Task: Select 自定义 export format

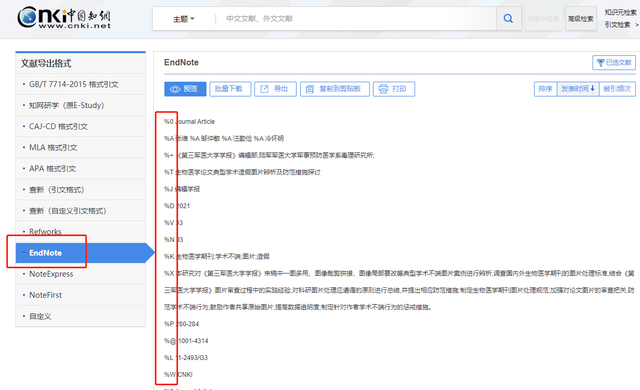Action: click(x=80, y=316)
